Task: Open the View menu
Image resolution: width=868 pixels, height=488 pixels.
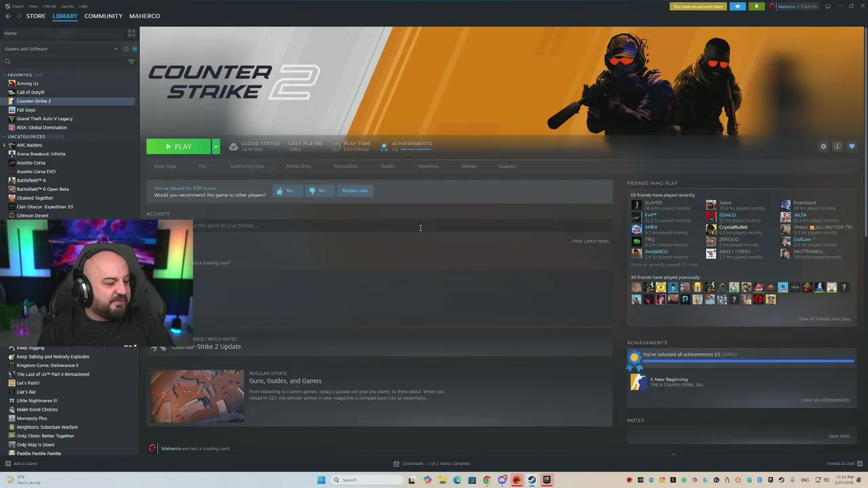Action: 33,6
